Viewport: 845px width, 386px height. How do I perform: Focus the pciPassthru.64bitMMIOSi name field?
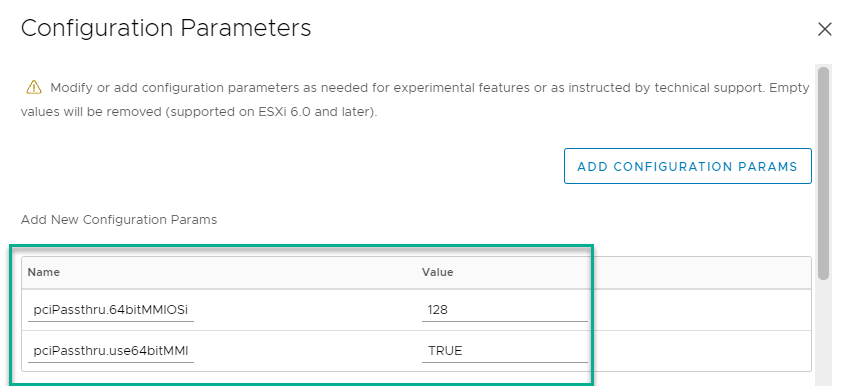pos(111,309)
